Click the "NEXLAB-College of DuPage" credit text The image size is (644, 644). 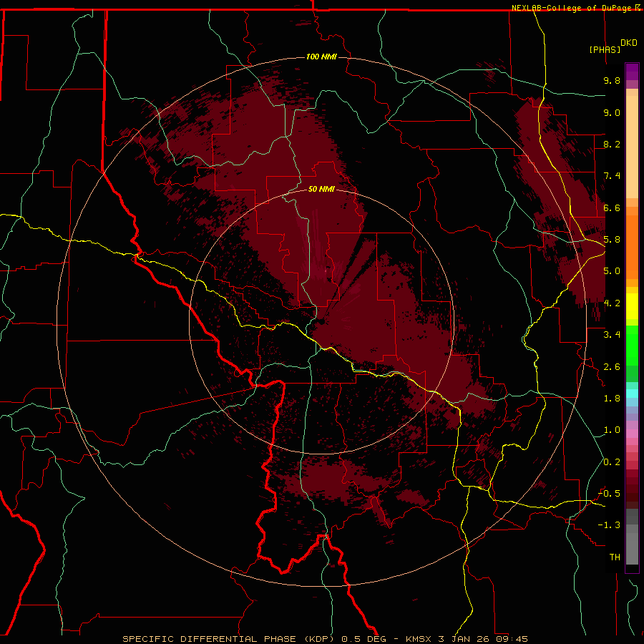(x=572, y=8)
